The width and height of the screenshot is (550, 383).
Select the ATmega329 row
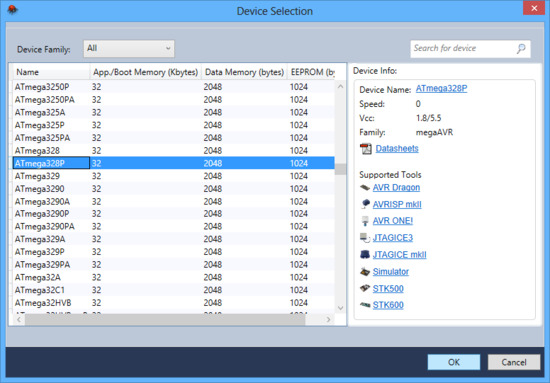(x=174, y=176)
